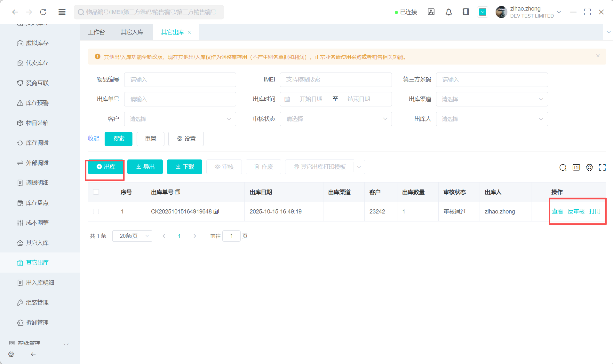Expand the 审核状态 dropdown filter
Viewport: 613px width, 364px height.
[336, 119]
